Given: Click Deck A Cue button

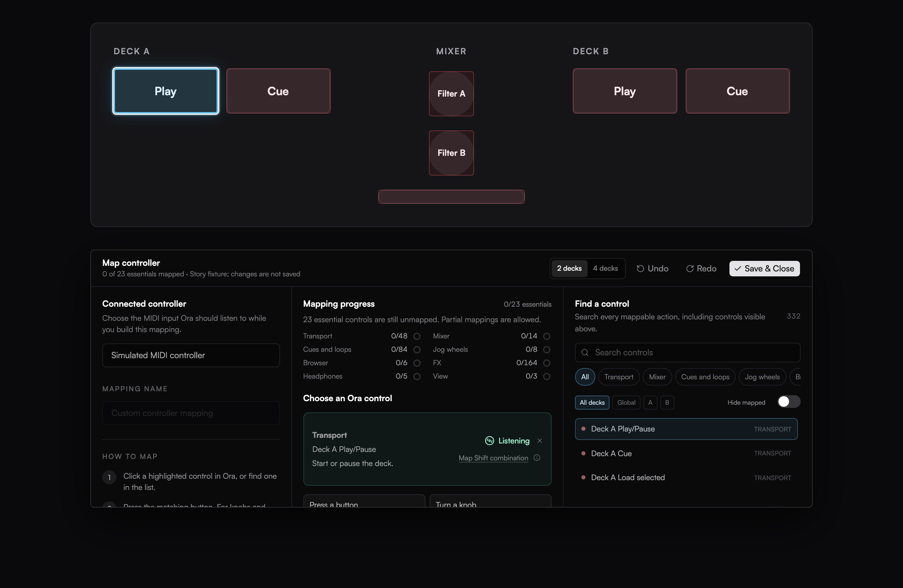Looking at the screenshot, I should point(278,91).
